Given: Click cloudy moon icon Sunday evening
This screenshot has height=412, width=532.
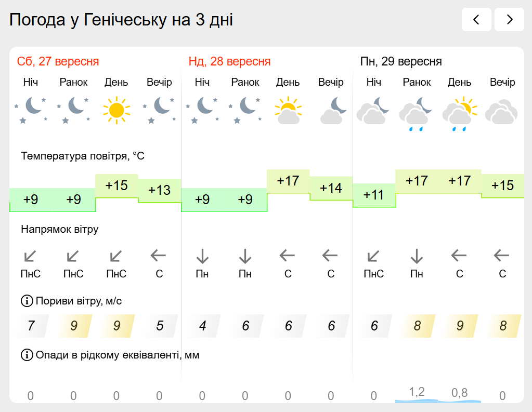Looking at the screenshot, I should [x=333, y=110].
